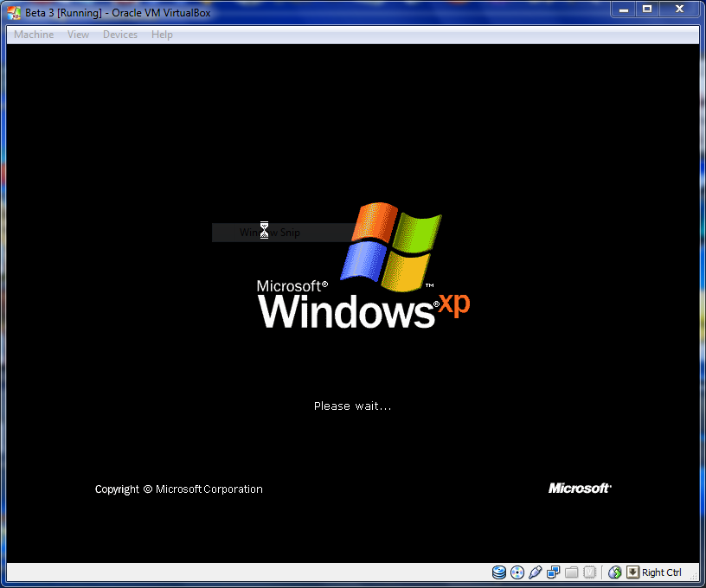
Task: Click the mouse integration globe icon
Action: 614,572
